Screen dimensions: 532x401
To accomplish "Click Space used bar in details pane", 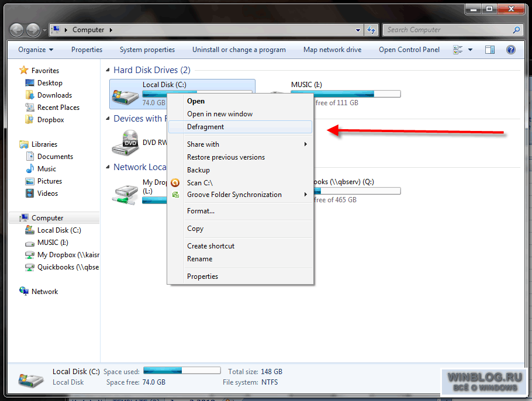I will click(182, 371).
